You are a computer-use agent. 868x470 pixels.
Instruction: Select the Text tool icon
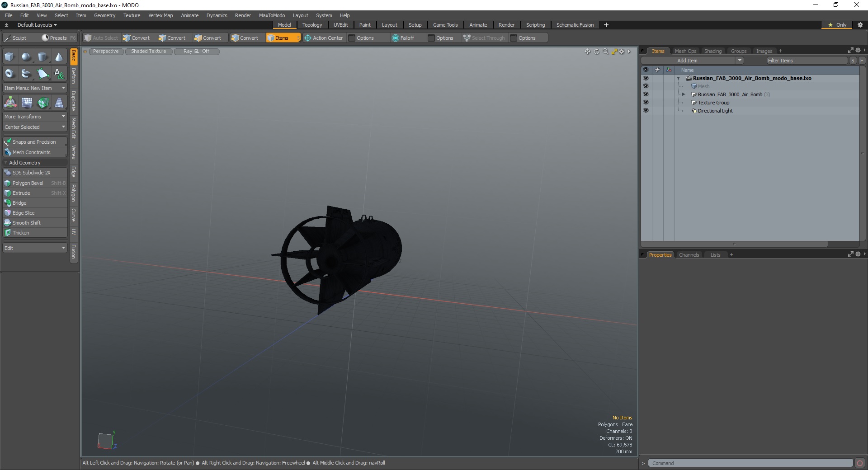coord(59,73)
